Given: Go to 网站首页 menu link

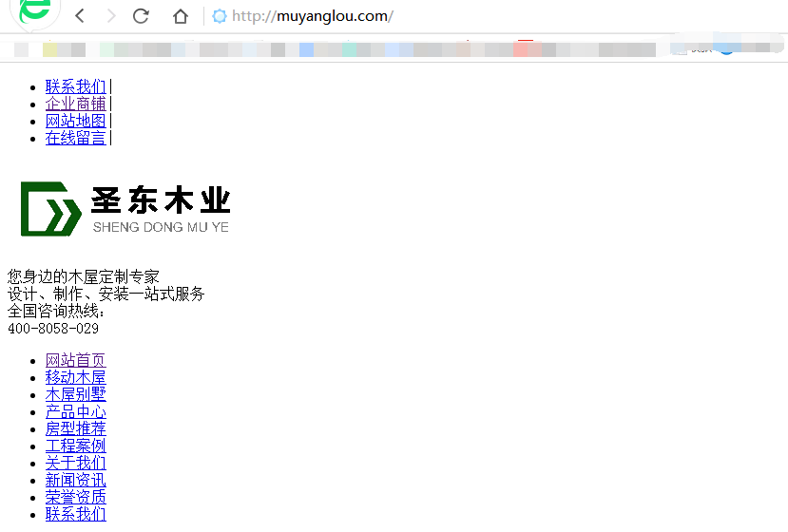Looking at the screenshot, I should [x=76, y=360].
